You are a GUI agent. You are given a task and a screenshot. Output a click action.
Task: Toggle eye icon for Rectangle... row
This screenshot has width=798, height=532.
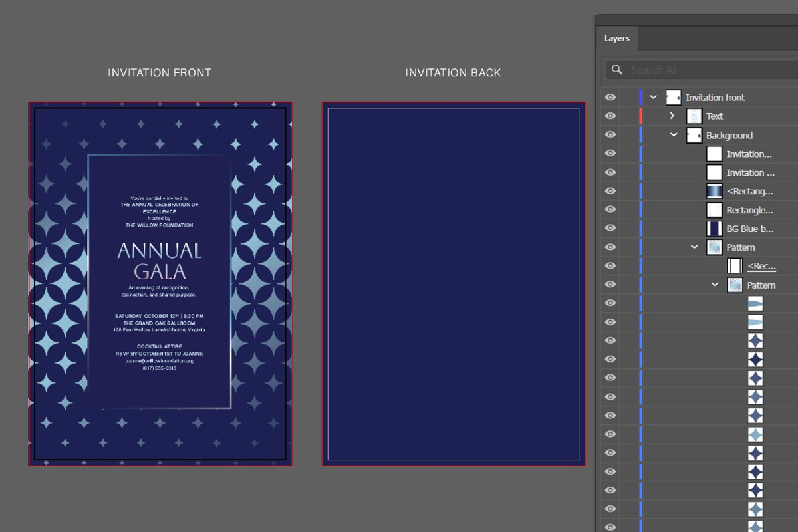[610, 210]
